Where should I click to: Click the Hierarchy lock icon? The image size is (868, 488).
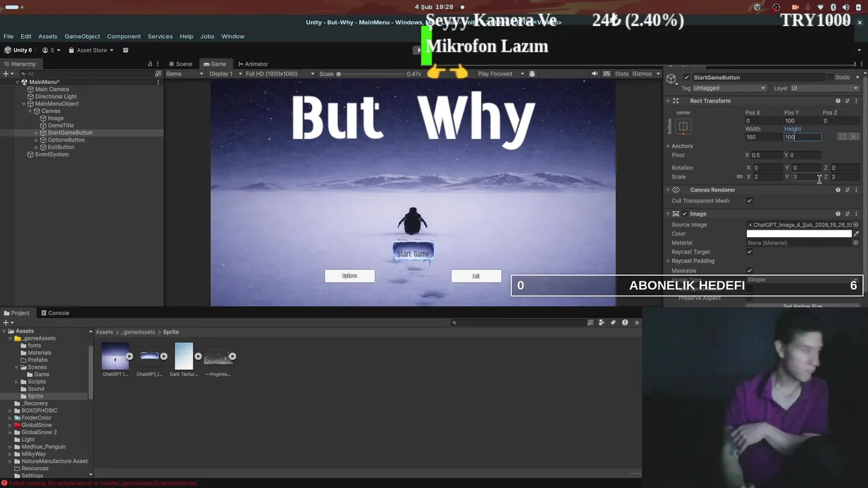[150, 64]
